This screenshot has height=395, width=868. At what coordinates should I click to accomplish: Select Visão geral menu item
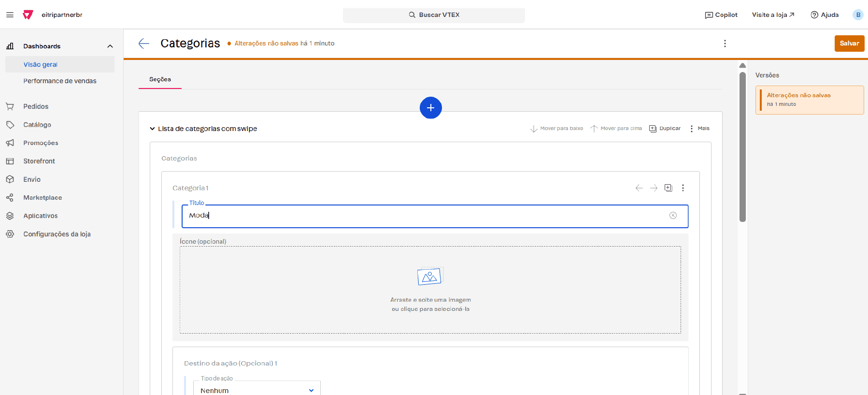pos(60,64)
